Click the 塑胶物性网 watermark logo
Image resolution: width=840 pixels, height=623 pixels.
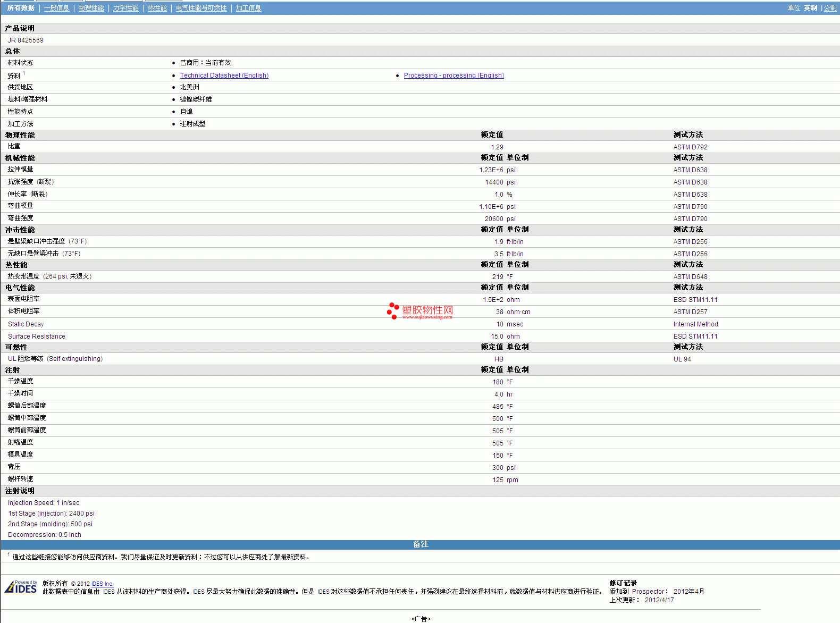tap(420, 311)
